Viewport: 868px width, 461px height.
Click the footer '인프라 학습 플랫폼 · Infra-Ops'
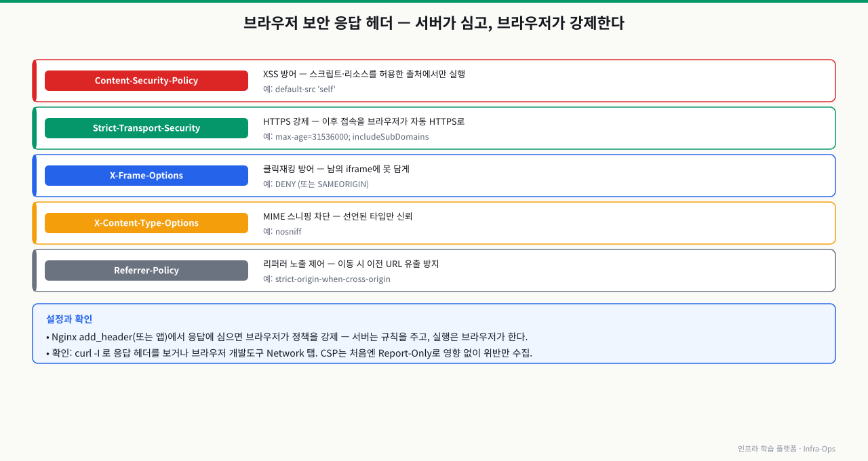coord(787,449)
